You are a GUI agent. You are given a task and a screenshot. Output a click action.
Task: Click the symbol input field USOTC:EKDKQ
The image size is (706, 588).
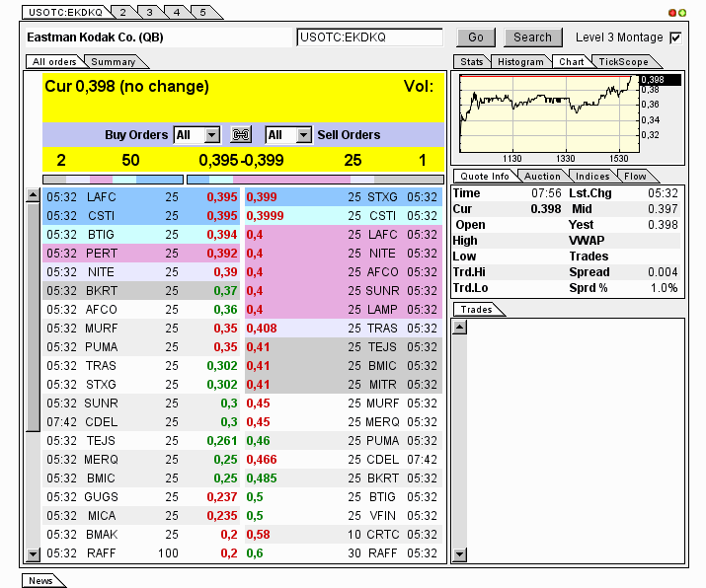click(369, 37)
